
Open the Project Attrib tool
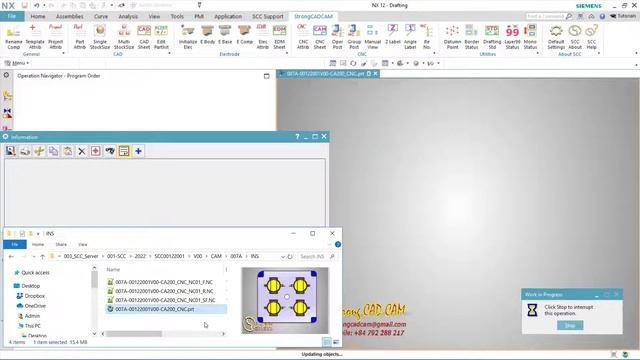coord(56,37)
